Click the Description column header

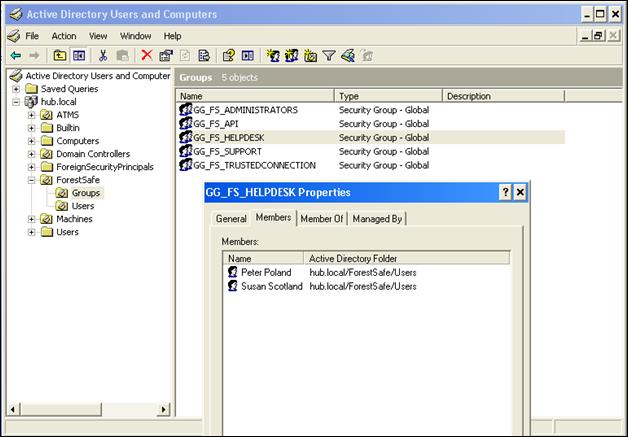(503, 96)
